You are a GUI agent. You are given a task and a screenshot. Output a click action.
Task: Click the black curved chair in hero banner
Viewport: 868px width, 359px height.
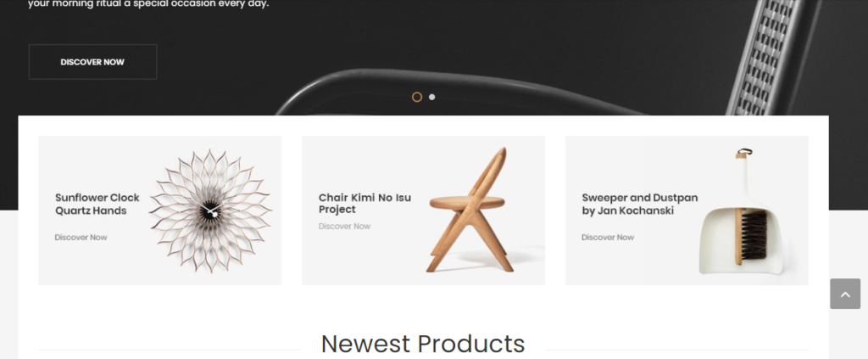tap(459, 92)
